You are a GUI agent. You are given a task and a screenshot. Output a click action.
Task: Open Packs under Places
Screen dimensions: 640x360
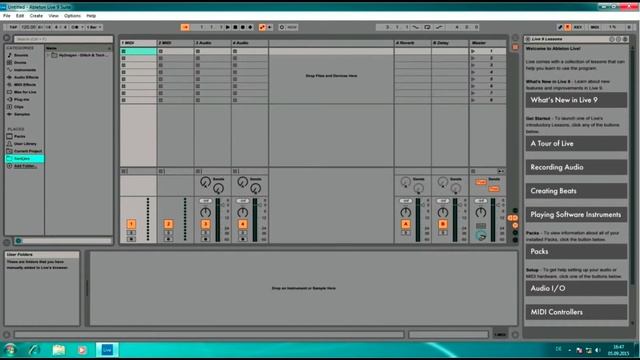pos(20,136)
